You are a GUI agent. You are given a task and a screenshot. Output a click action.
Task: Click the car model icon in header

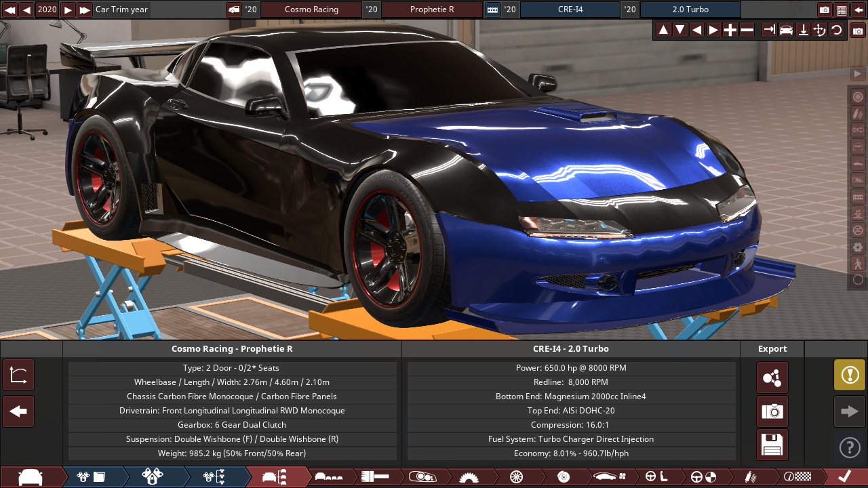tap(234, 9)
